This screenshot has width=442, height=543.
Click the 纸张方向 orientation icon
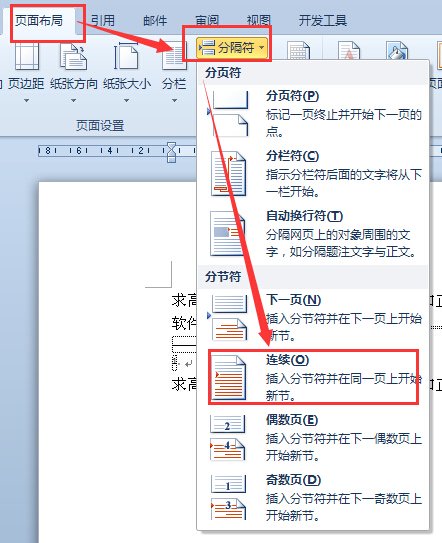[x=73, y=56]
